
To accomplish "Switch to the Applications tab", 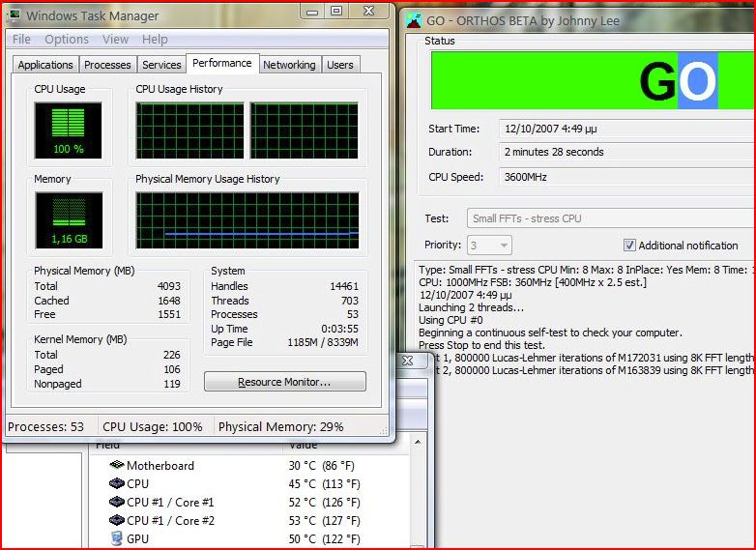I will tap(45, 65).
